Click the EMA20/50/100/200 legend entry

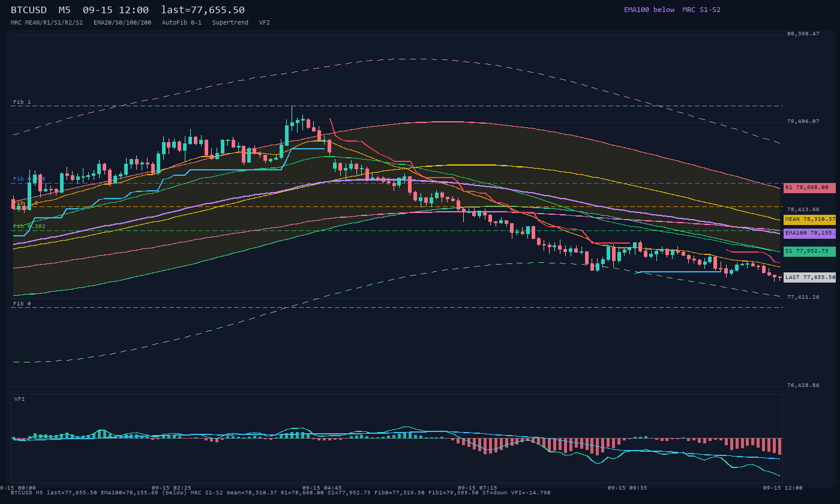tap(122, 22)
